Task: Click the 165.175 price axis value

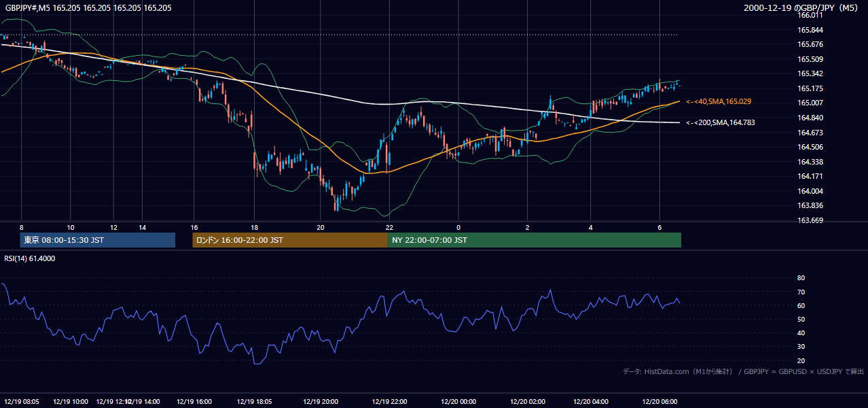Action: click(810, 88)
